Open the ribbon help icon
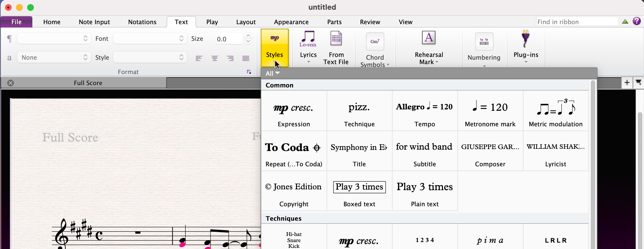The image size is (644, 249). click(637, 21)
